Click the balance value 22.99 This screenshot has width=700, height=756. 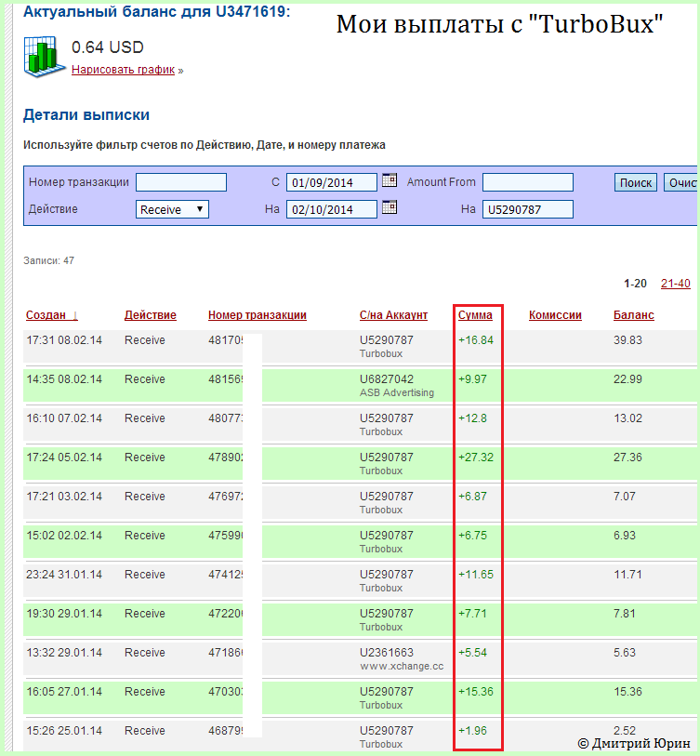point(627,379)
